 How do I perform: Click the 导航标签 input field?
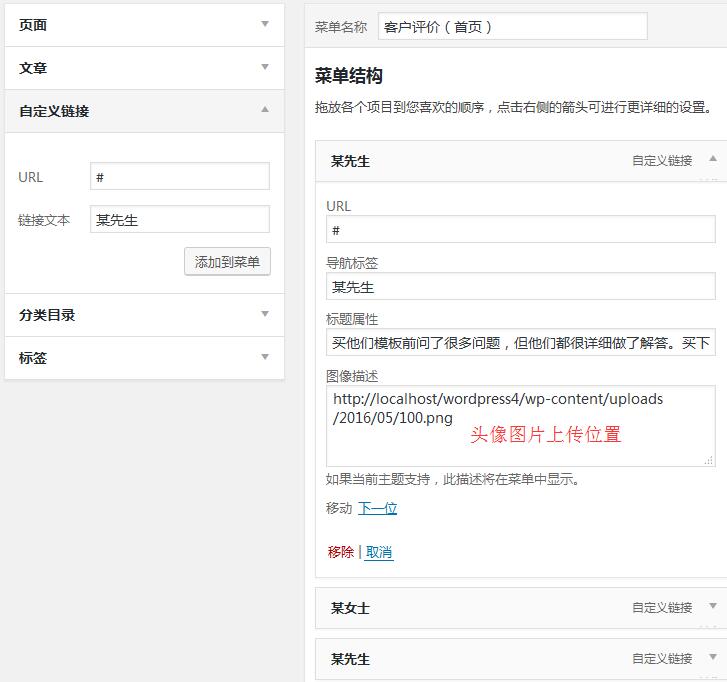520,287
